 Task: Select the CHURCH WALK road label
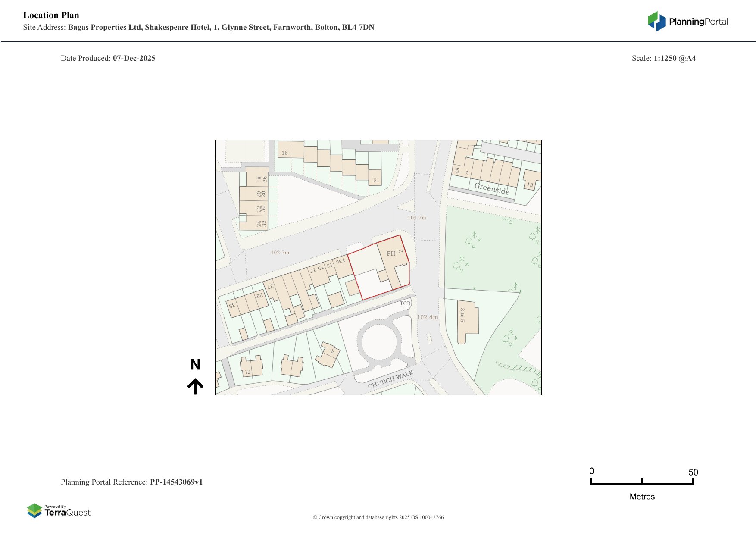pyautogui.click(x=390, y=379)
